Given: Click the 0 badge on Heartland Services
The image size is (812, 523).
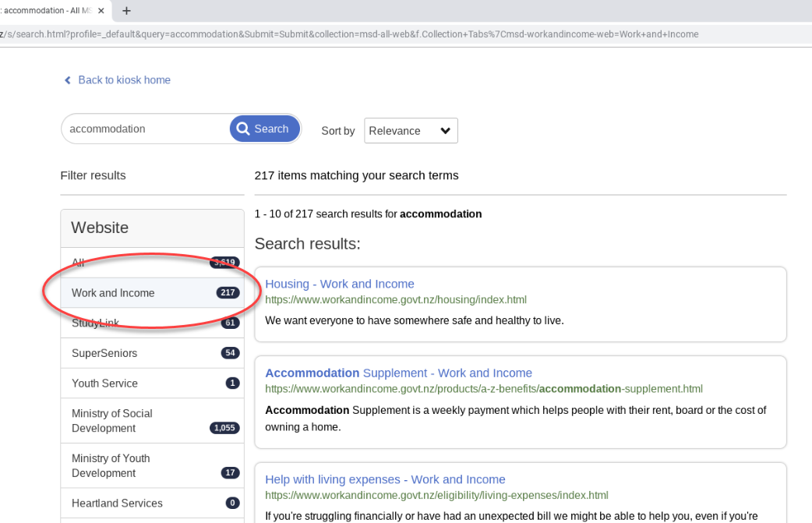Looking at the screenshot, I should click(x=232, y=503).
